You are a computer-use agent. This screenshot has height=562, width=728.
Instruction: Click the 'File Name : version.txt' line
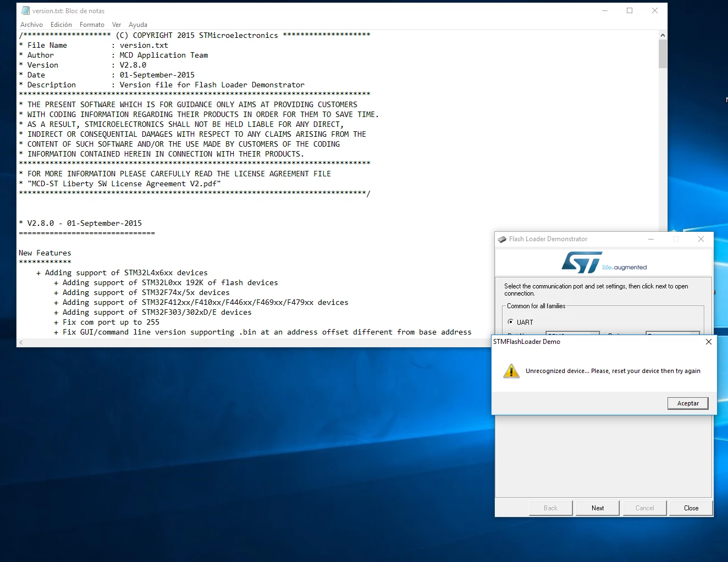(x=93, y=45)
